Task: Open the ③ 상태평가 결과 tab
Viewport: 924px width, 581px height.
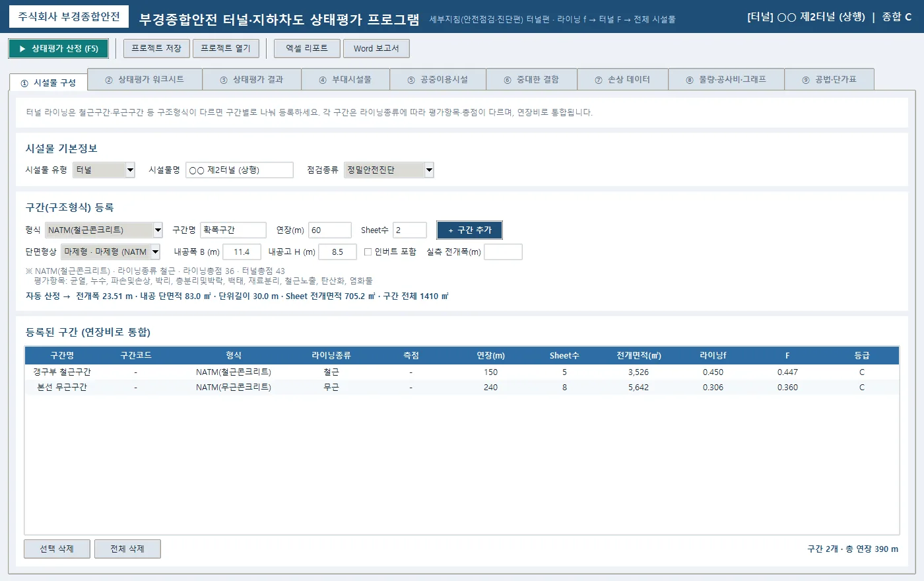Action: [251, 79]
